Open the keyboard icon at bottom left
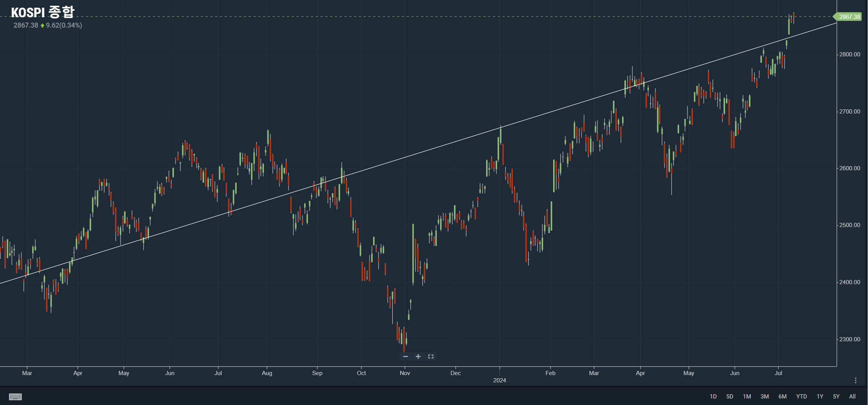The image size is (868, 405). [x=15, y=397]
